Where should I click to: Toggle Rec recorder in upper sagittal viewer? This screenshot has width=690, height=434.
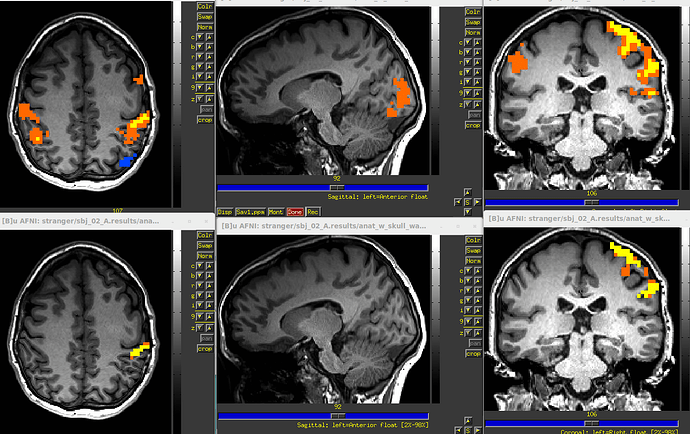point(312,212)
